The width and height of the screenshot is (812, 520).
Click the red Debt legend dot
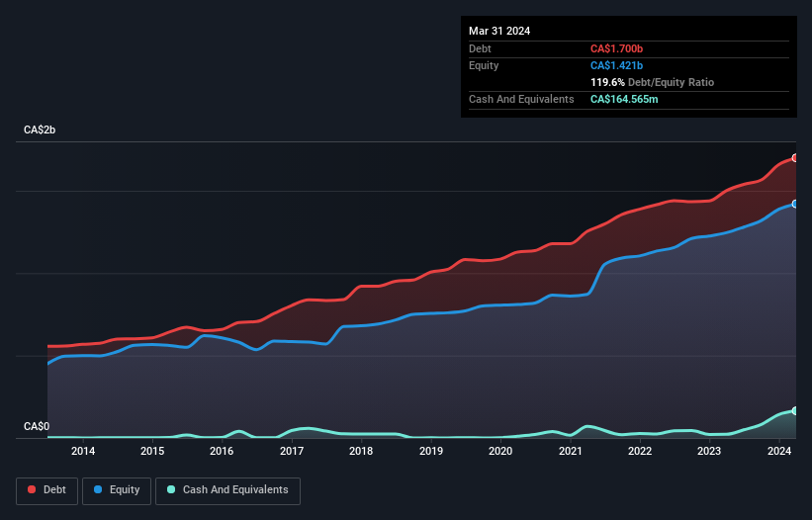click(32, 489)
